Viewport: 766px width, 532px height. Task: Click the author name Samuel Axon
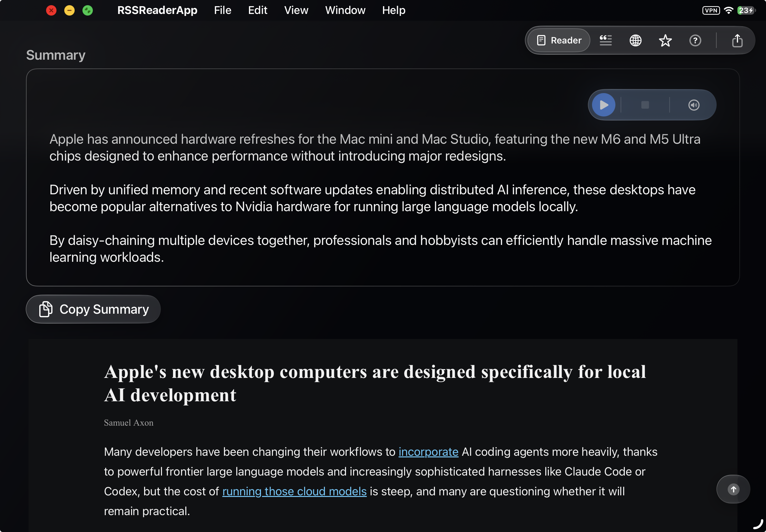click(129, 423)
